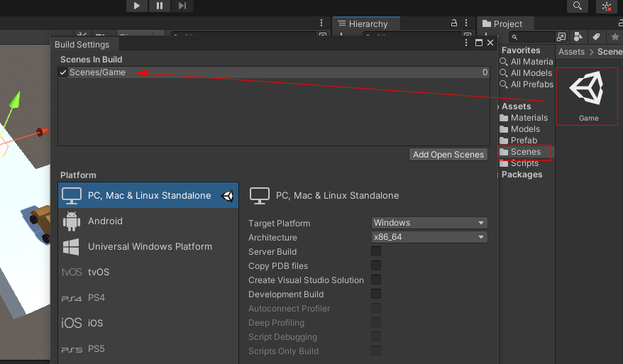This screenshot has height=364, width=623.
Task: Click the search by label tag icon
Action: (596, 37)
